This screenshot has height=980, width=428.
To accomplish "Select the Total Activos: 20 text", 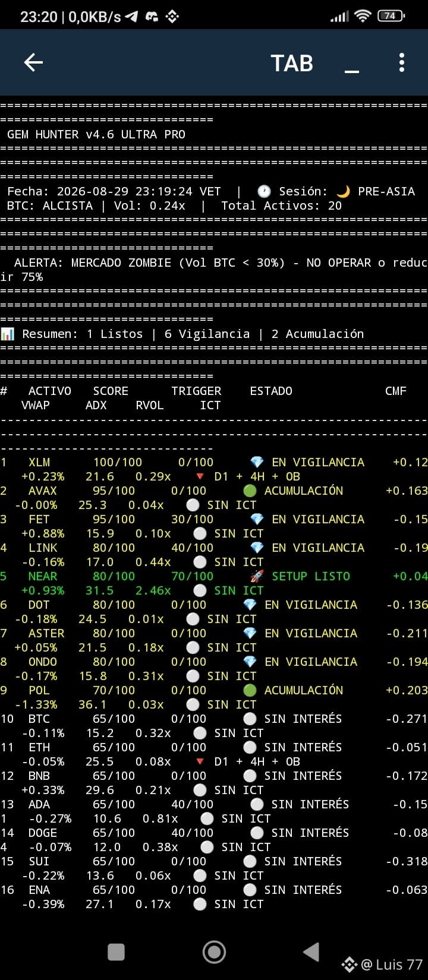I will pos(282,206).
